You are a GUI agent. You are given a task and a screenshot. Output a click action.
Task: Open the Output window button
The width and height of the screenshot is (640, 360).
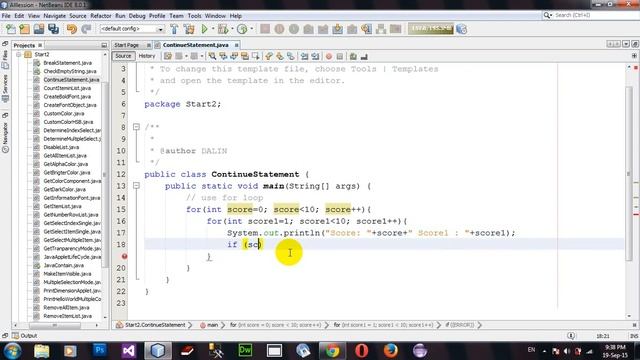(x=24, y=336)
